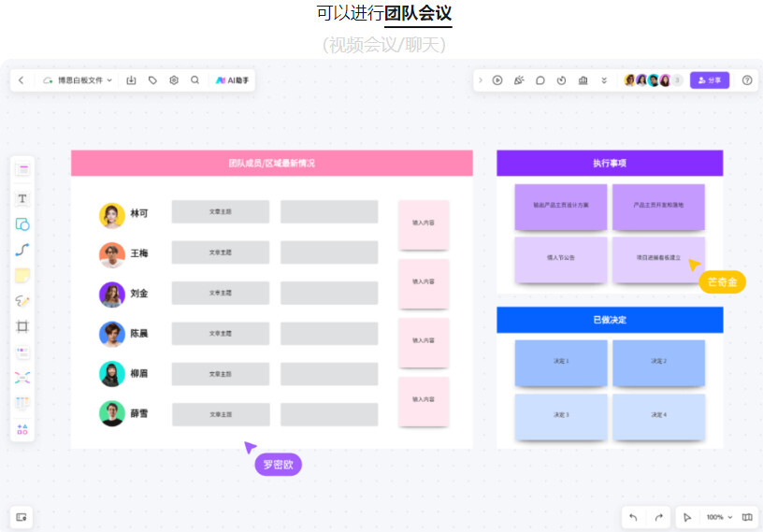Start presentation with the play icon
The height and width of the screenshot is (532, 763).
coord(497,80)
